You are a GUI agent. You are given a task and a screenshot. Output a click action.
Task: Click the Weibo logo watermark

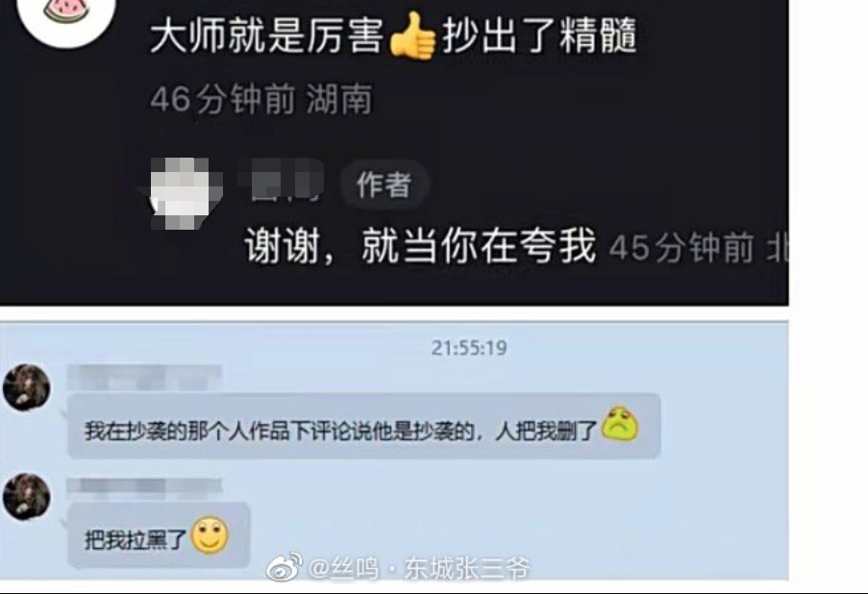tap(285, 567)
